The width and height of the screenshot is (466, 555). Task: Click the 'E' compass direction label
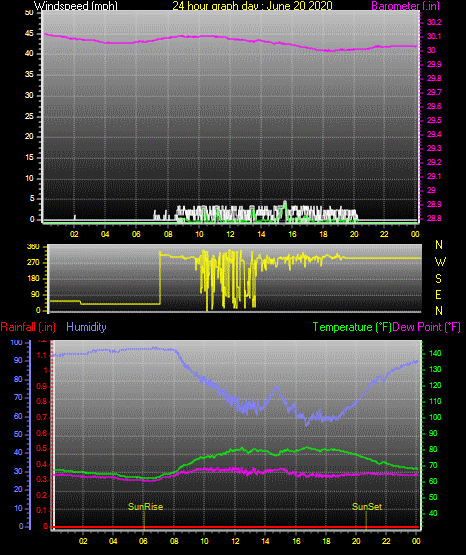coord(438,295)
